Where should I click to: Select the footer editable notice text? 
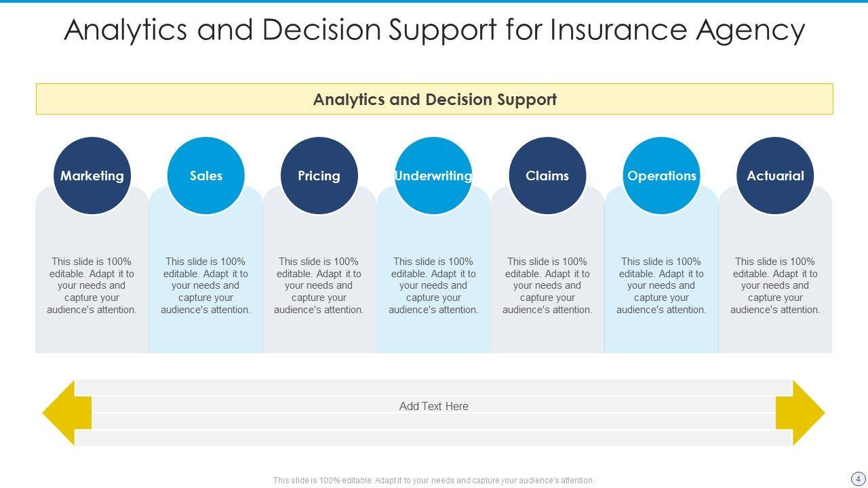click(x=434, y=481)
